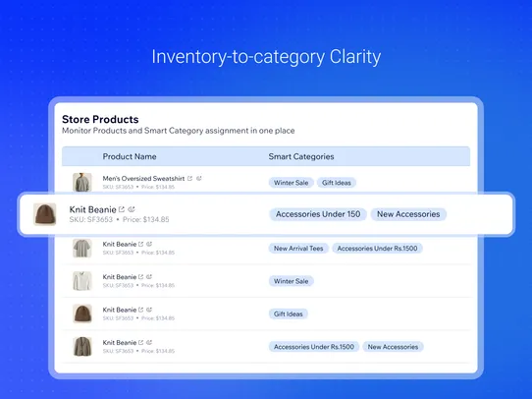This screenshot has width=532, height=399.
Task: Click SKU and price text in highlighted row
Action: click(x=119, y=220)
